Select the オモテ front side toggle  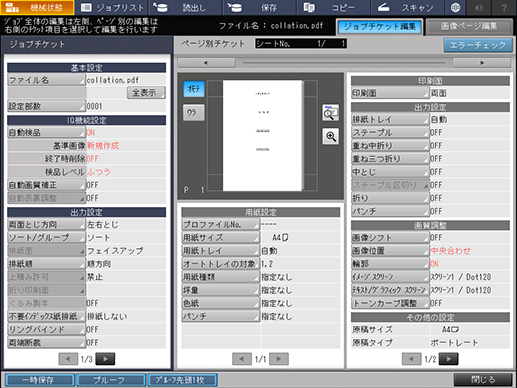[x=194, y=89]
